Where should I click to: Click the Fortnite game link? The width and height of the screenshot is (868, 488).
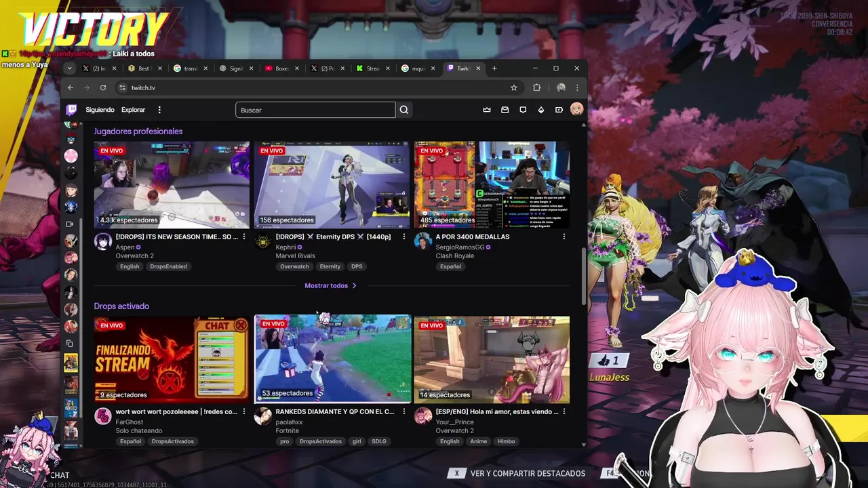(288, 430)
